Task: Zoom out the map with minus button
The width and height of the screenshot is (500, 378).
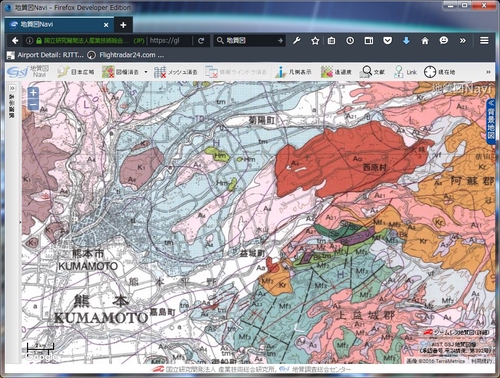Action: [33, 104]
